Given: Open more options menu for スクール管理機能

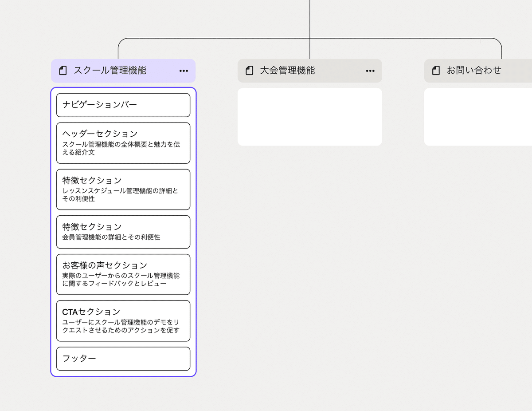Looking at the screenshot, I should tap(184, 71).
